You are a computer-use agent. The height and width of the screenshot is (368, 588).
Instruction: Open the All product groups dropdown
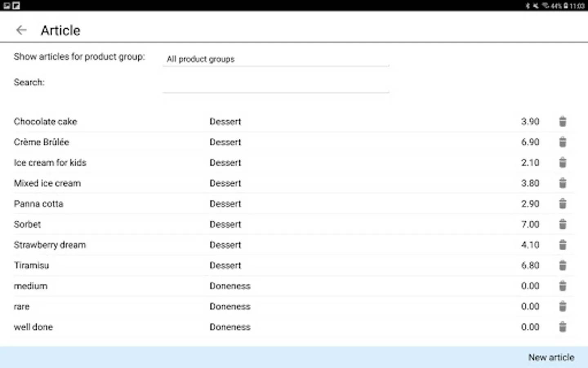(x=276, y=59)
